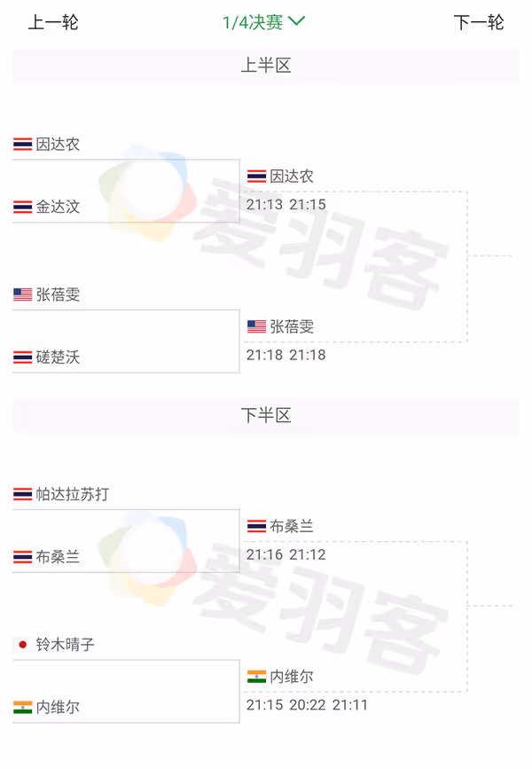The image size is (532, 769).
Task: View score 21:13 21:15 under 因达农
Action: click(286, 205)
